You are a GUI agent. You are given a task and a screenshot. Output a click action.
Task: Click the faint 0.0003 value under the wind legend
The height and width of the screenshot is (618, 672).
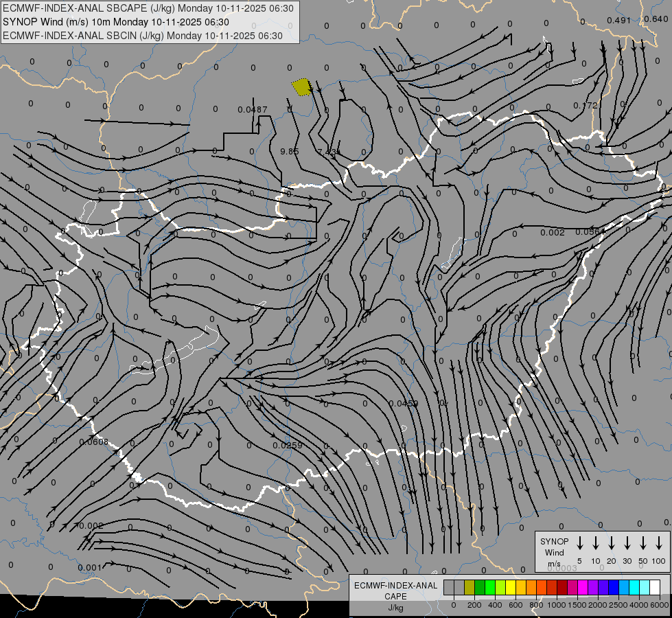tap(562, 569)
